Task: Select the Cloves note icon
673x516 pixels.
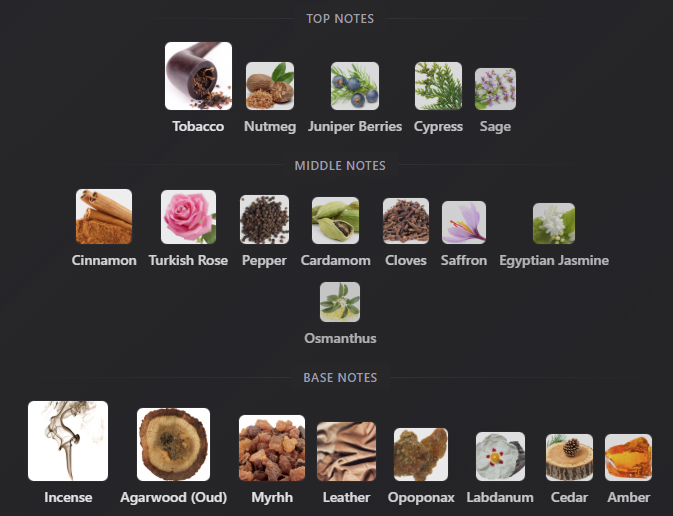Action: 406,221
